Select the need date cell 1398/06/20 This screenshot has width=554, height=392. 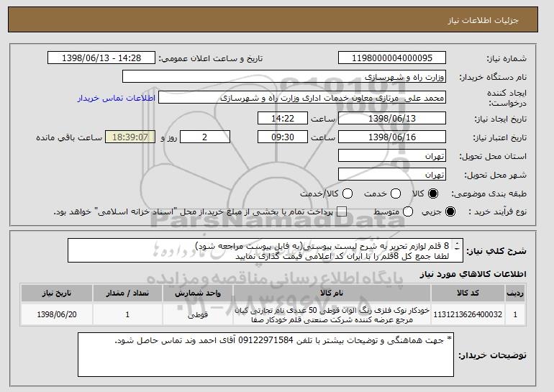[x=57, y=314]
